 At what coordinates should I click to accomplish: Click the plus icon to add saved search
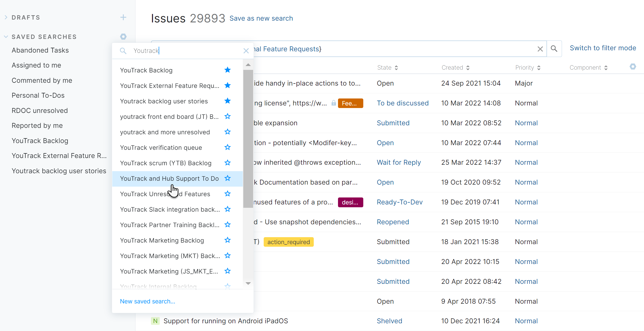[123, 17]
